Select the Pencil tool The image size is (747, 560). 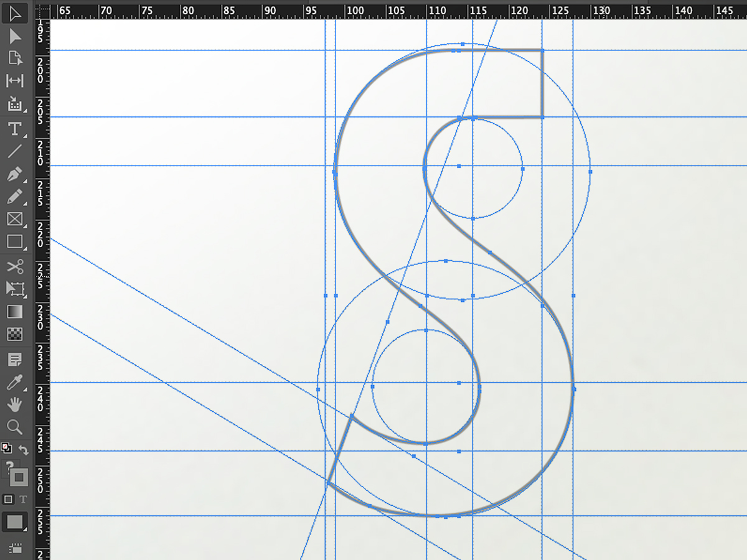tap(15, 197)
